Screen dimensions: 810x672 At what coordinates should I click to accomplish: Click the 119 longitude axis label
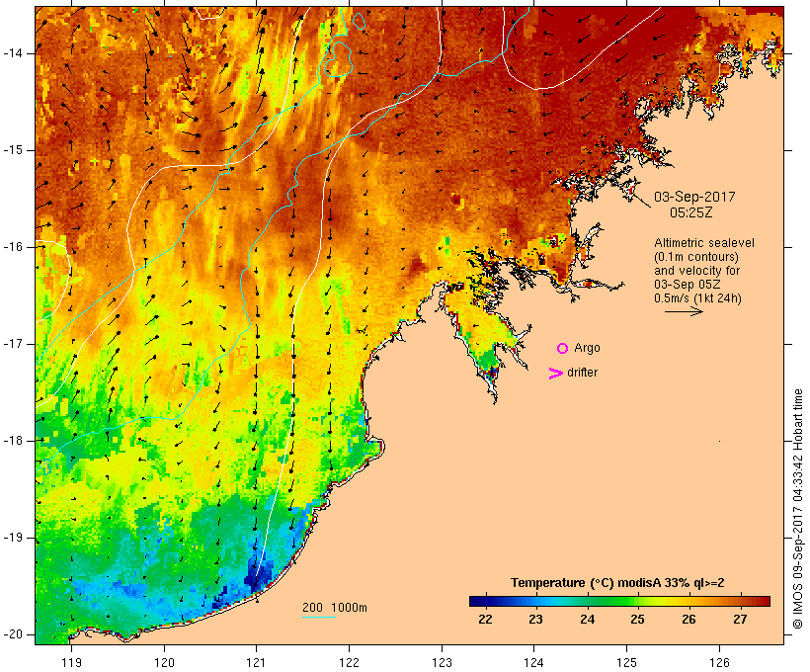pos(71,662)
